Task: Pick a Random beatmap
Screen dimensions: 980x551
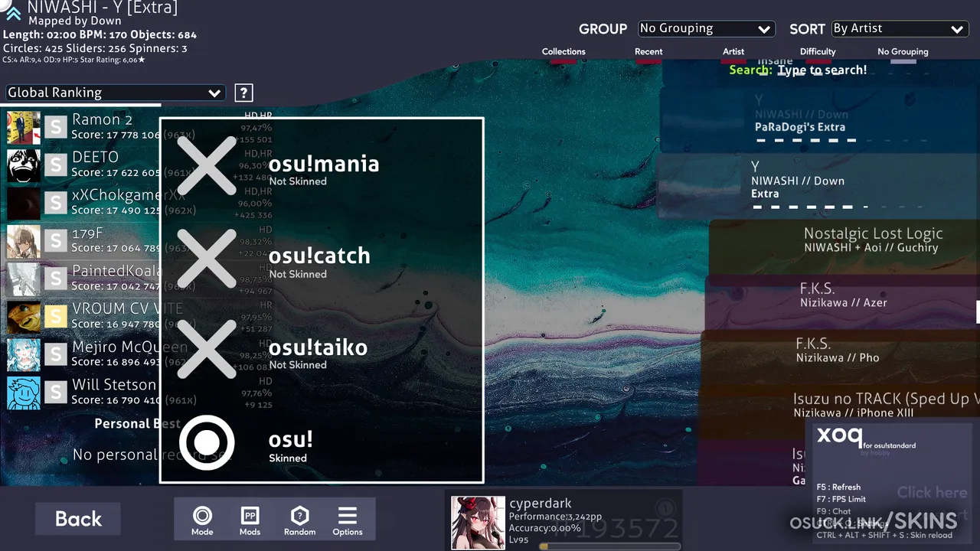Action: [299, 520]
